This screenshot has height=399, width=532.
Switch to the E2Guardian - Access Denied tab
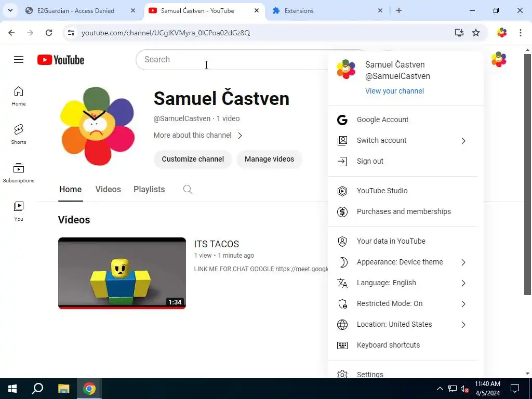(x=76, y=10)
